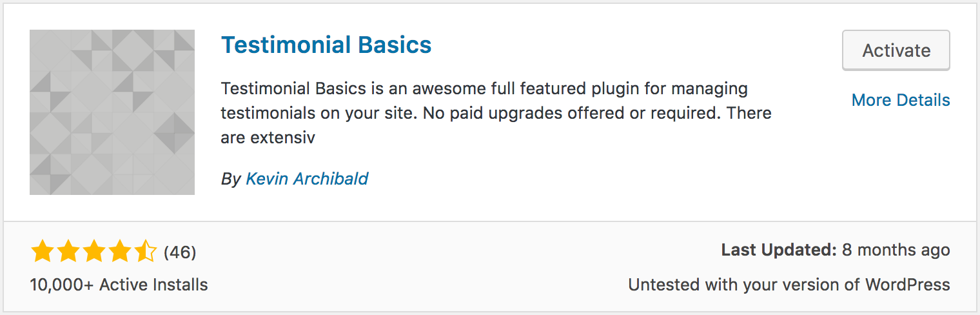Viewport: 980px width, 315px height.
Task: Click the '8 months ago' text
Action: pyautogui.click(x=896, y=250)
